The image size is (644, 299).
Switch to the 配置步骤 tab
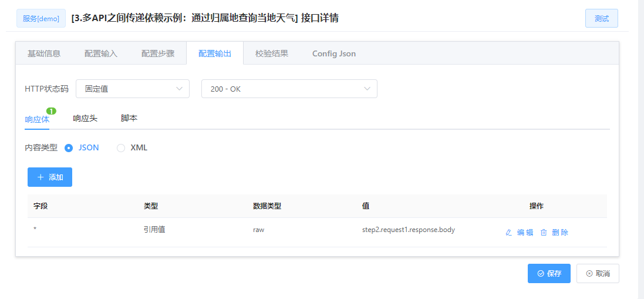(x=158, y=53)
